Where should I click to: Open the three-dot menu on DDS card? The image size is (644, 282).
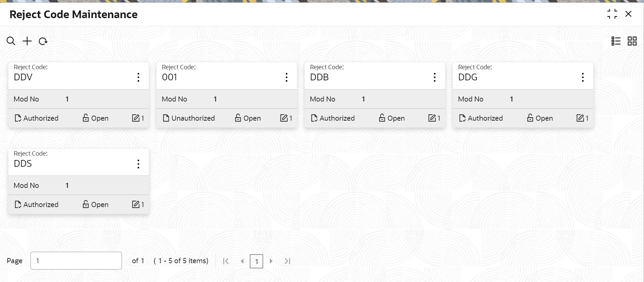point(138,164)
